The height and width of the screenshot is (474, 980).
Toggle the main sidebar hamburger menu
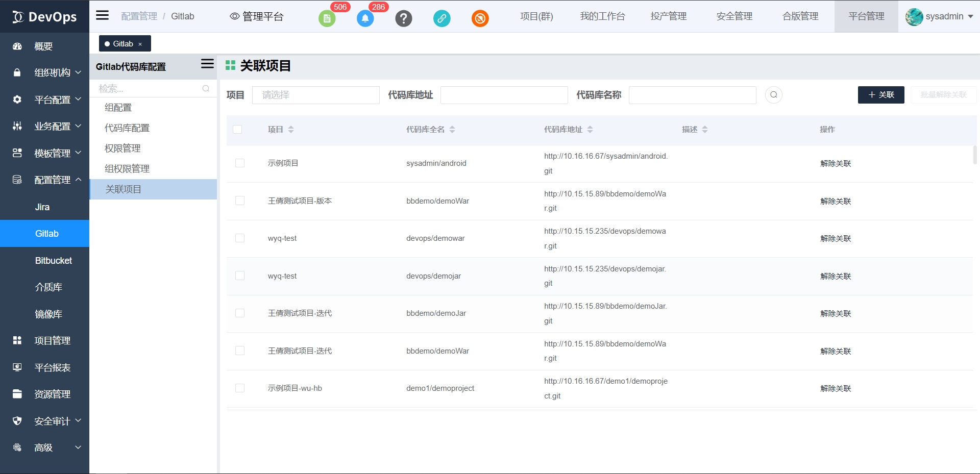click(103, 15)
